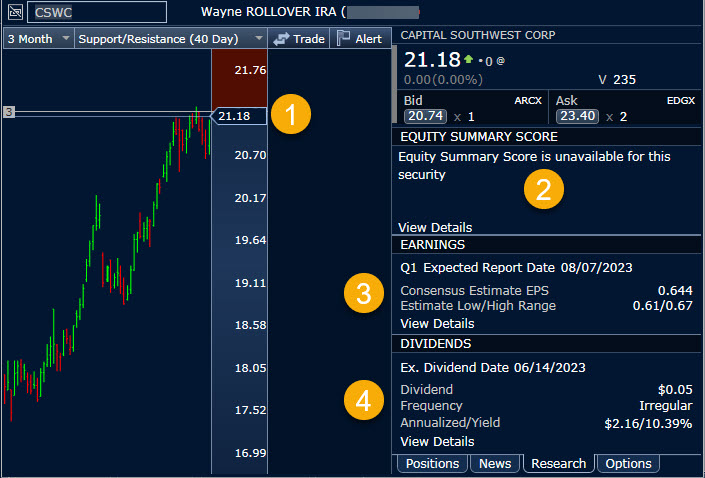This screenshot has width=705, height=478.
Task: Click the Wayne ROLLOVER IRA account name
Action: 268,12
